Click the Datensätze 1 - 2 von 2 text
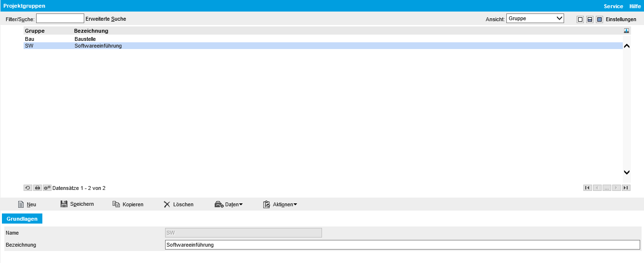The width and height of the screenshot is (644, 263). coord(79,188)
